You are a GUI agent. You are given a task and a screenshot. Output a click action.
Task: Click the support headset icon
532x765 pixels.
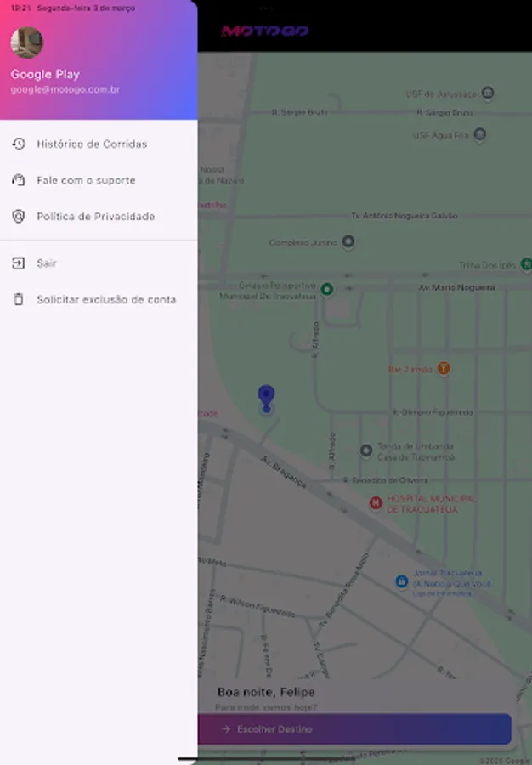(19, 180)
